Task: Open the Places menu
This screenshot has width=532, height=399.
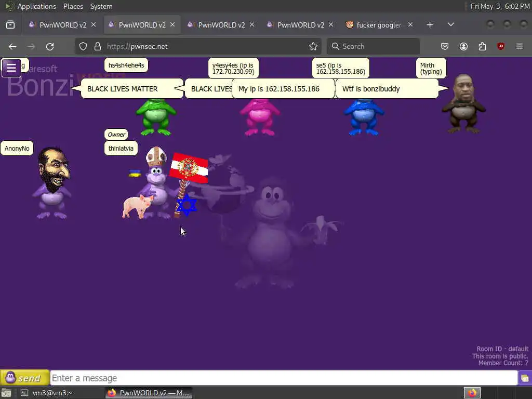Action: pyautogui.click(x=73, y=6)
